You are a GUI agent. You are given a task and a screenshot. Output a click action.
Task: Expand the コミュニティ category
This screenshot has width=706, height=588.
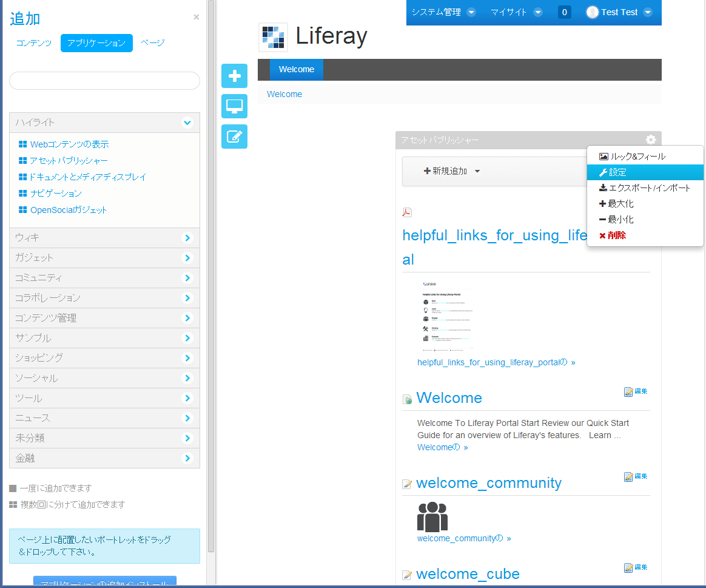104,277
